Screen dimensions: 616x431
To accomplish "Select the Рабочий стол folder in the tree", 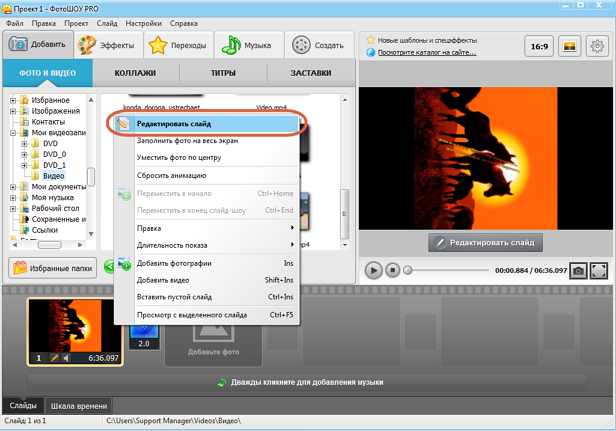I will click(x=55, y=209).
